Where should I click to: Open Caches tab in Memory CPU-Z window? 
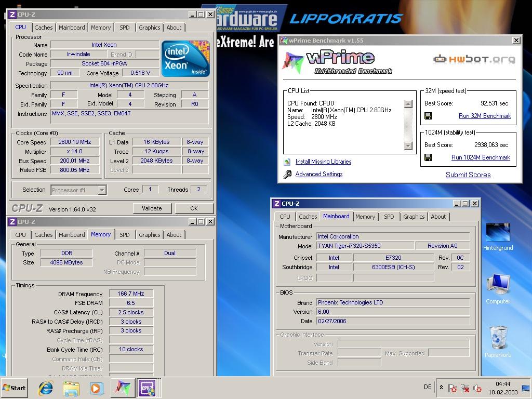(44, 235)
